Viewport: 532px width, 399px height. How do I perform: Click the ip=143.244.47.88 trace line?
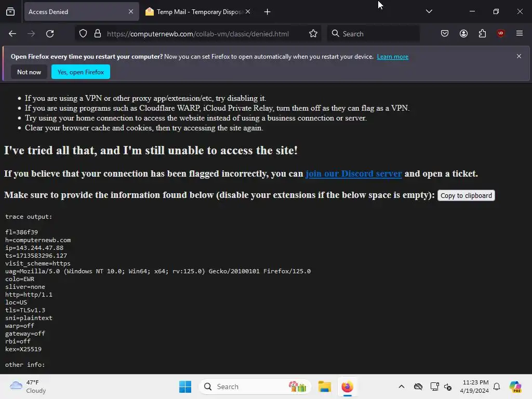point(34,248)
